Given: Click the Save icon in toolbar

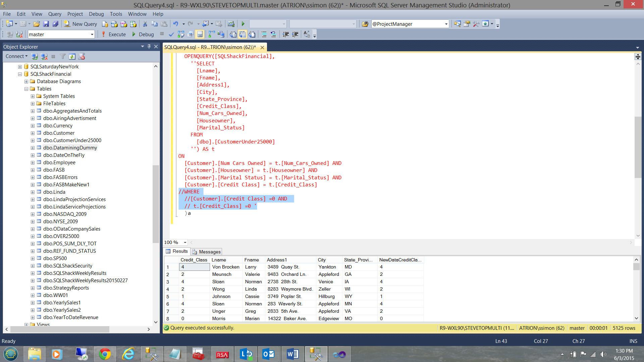Looking at the screenshot, I should click(46, 24).
